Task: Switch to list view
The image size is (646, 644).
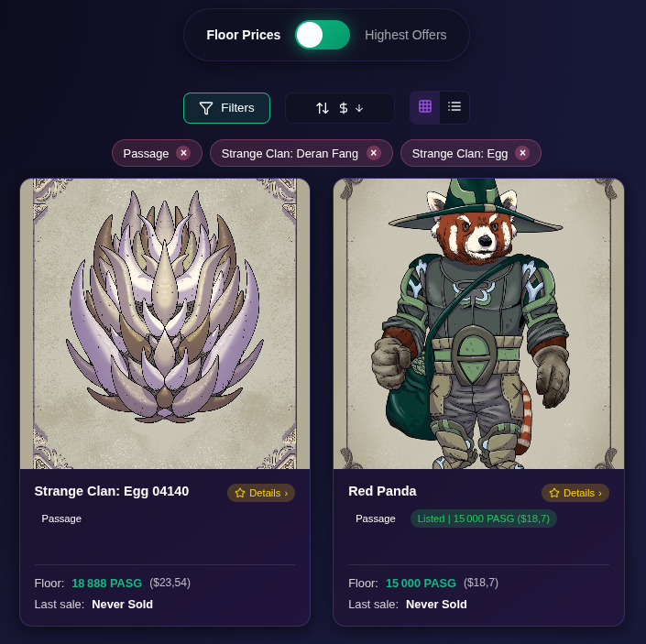Action: click(x=454, y=106)
